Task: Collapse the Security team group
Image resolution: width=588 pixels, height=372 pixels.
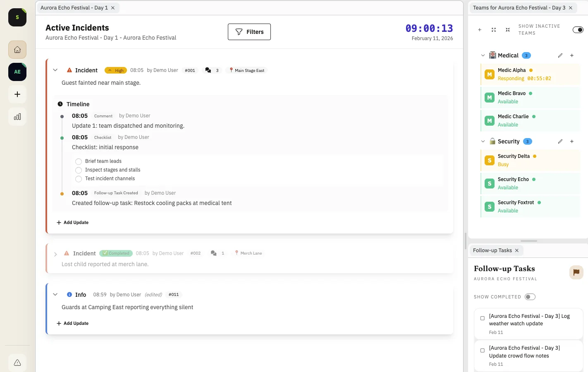Action: point(483,141)
